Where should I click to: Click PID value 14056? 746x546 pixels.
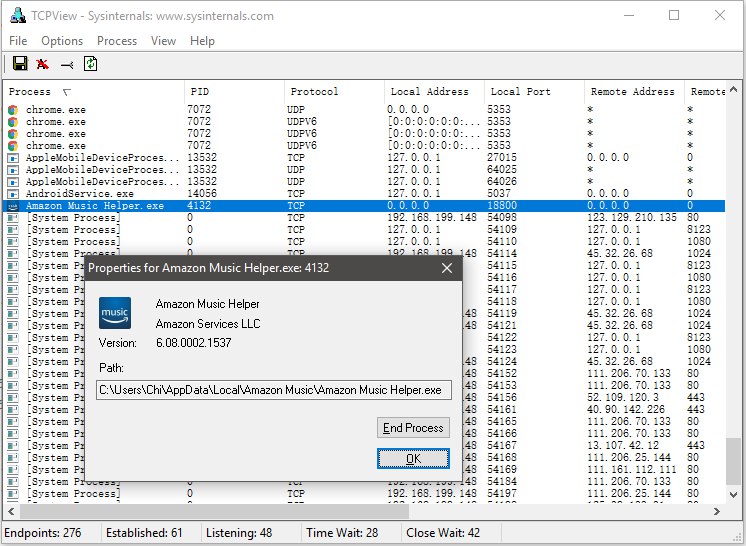coord(202,194)
